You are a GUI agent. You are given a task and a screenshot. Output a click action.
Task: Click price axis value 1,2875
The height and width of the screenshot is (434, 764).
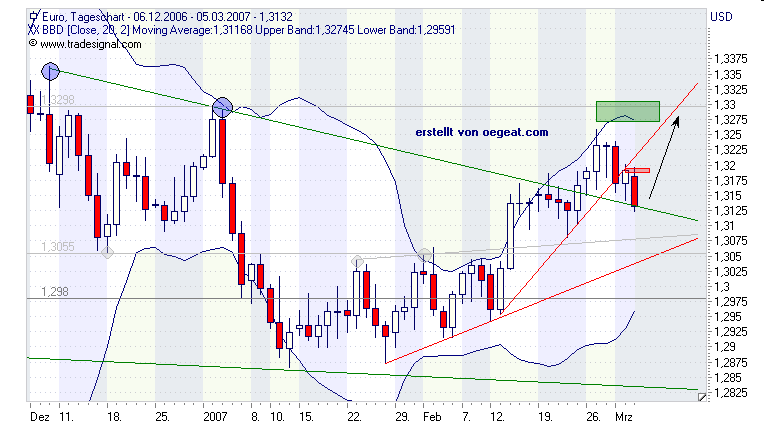coord(730,363)
